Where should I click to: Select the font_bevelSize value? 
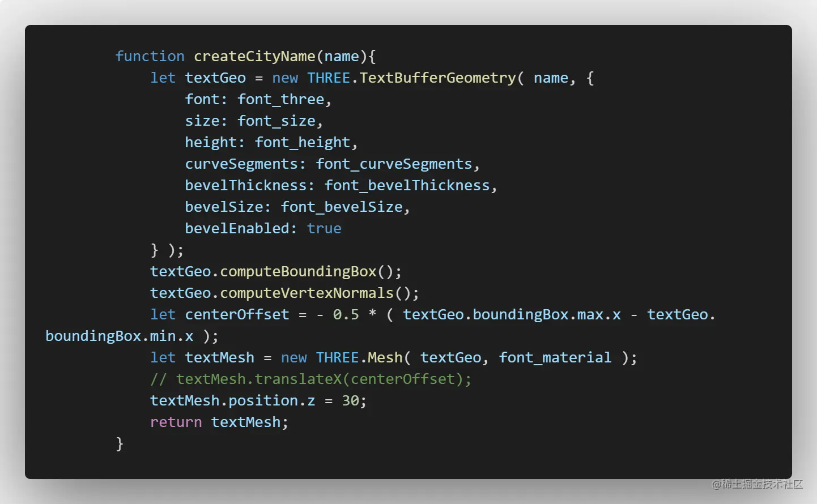click(x=342, y=207)
